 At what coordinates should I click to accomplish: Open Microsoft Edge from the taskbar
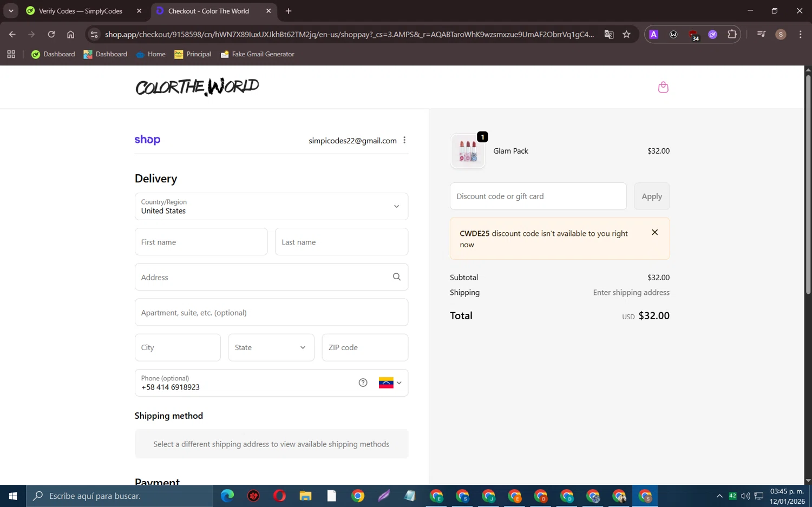[x=227, y=496]
